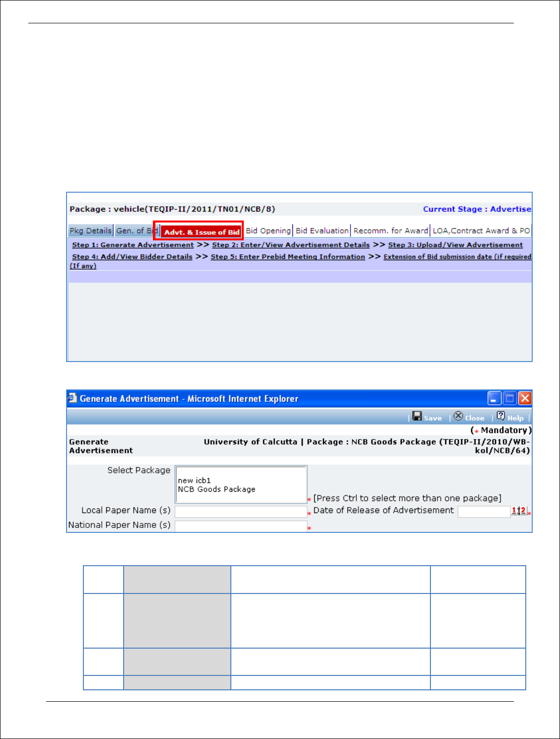Click the National Paper Name(s) input field
The width and height of the screenshot is (560, 739).
click(241, 526)
